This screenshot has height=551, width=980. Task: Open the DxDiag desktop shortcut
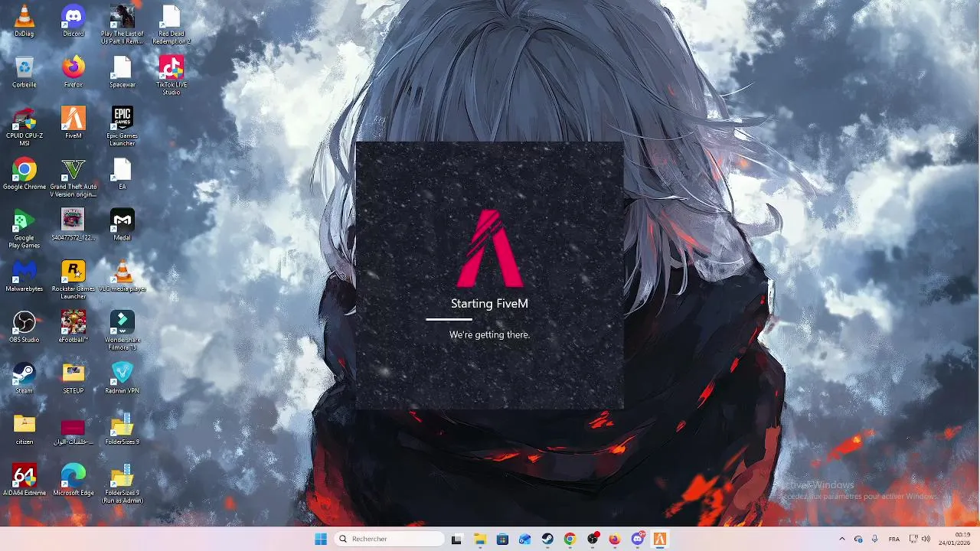pyautogui.click(x=24, y=21)
